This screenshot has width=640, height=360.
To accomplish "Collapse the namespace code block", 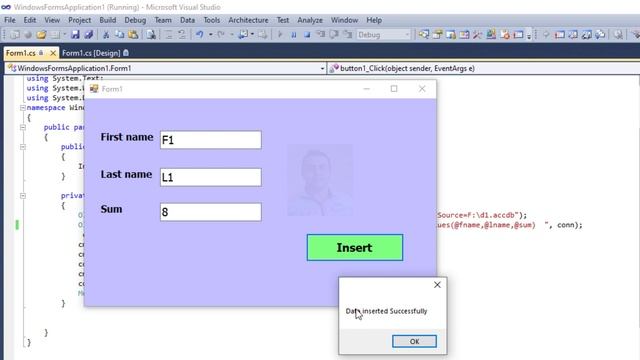I will [23, 108].
